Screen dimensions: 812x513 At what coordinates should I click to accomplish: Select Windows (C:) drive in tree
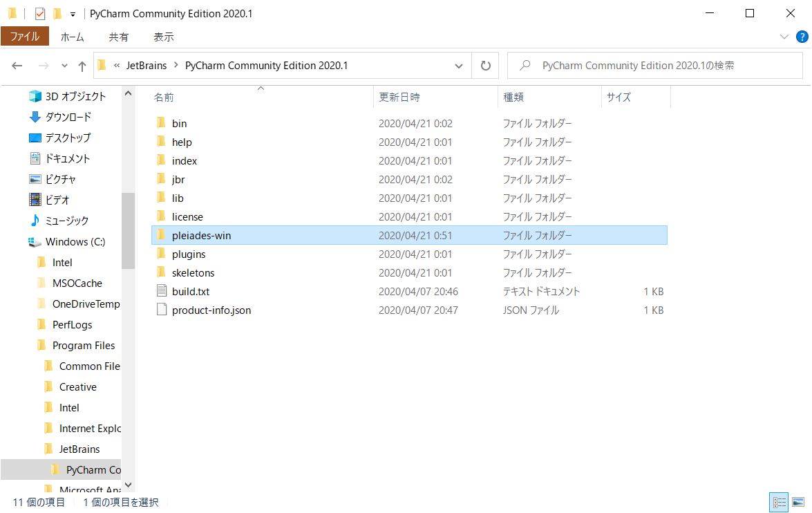pos(75,241)
